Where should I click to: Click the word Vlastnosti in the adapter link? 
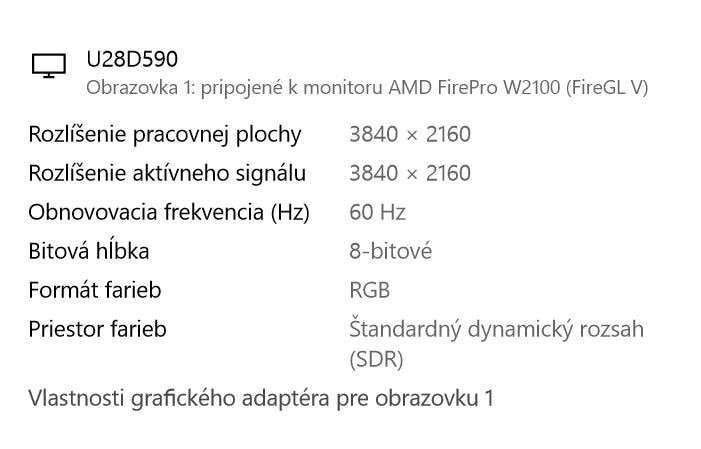[x=76, y=398]
